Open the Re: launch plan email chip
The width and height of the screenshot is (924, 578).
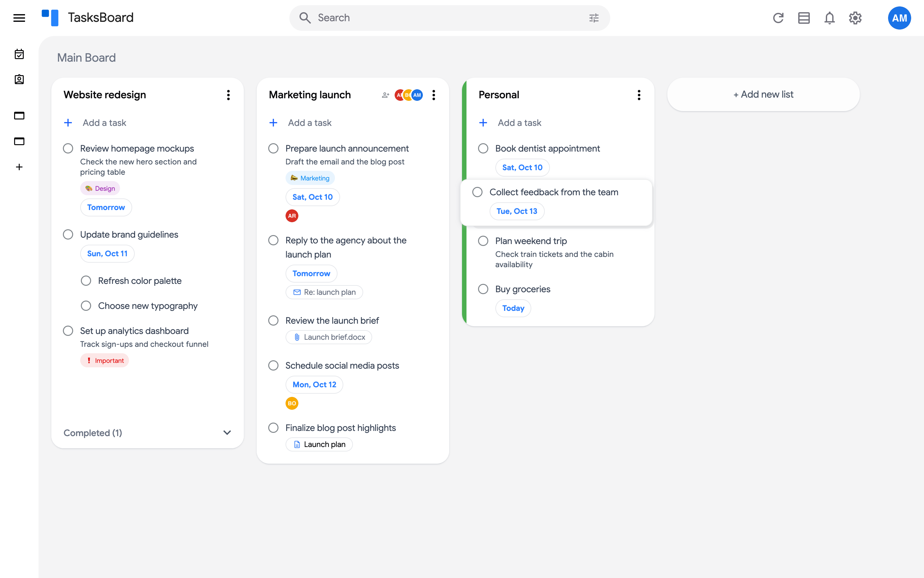pyautogui.click(x=324, y=292)
